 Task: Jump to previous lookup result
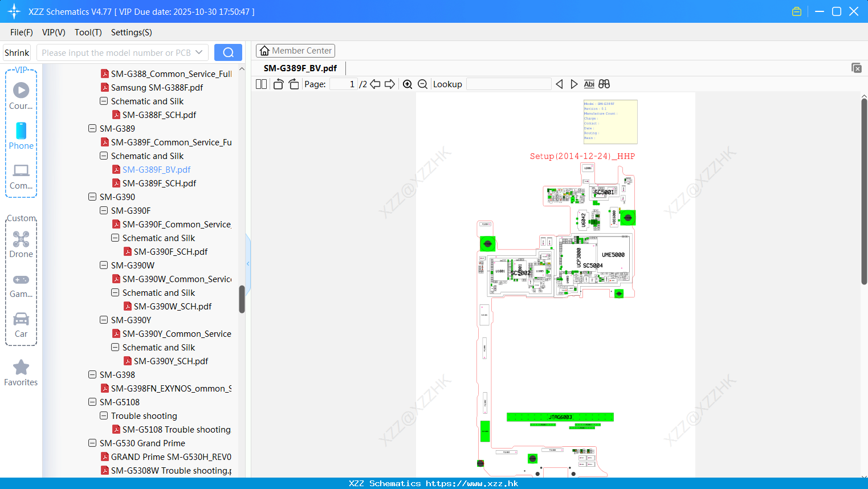pos(559,84)
